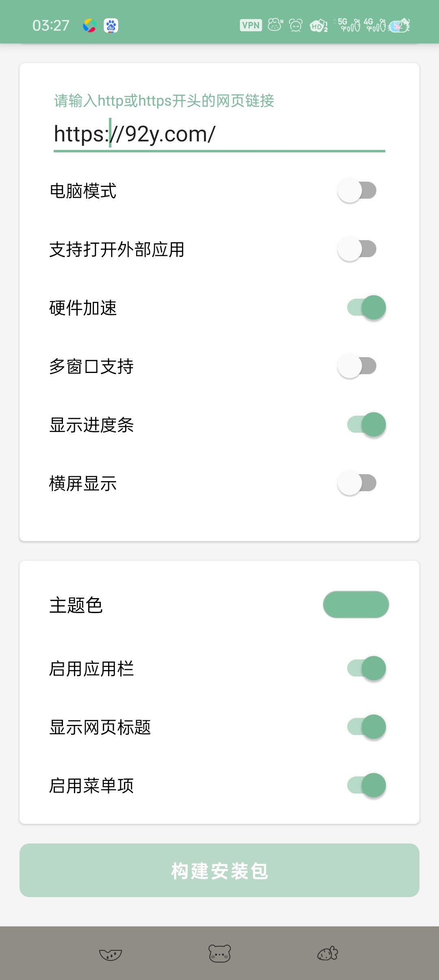The image size is (439, 980).
Task: Turn off 硬件加速 hardware acceleration
Action: tap(366, 308)
